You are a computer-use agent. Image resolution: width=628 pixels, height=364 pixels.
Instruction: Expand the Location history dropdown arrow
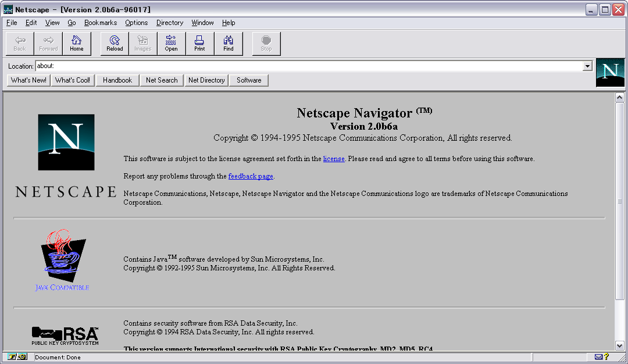587,66
